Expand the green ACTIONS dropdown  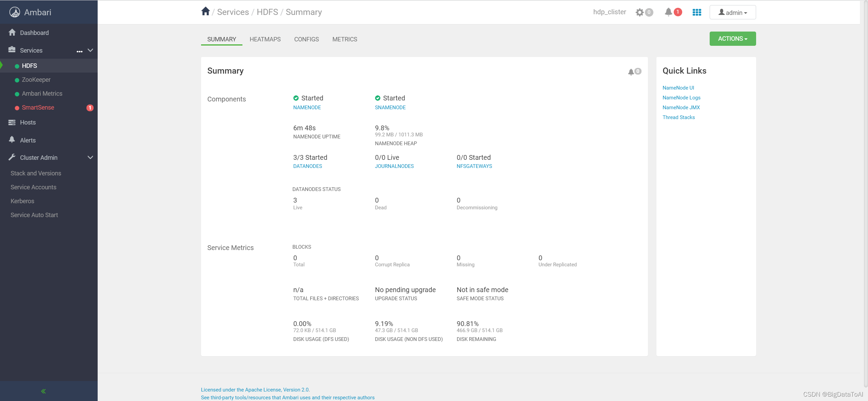pos(732,39)
